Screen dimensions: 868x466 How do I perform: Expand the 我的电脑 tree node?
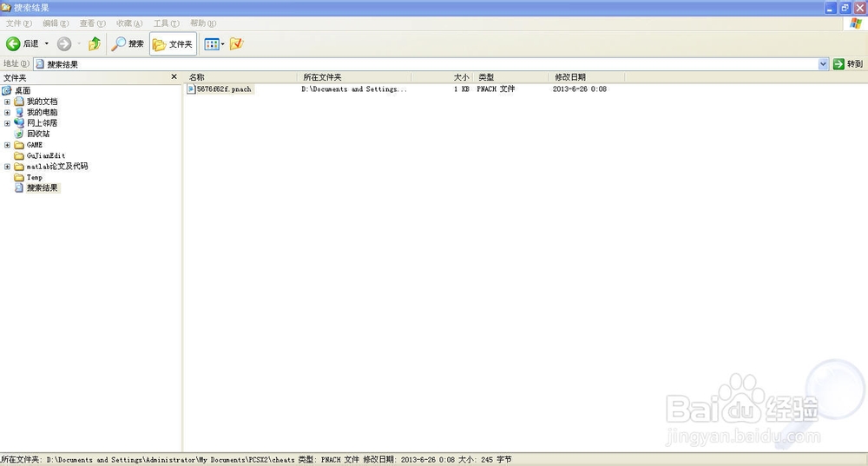pos(7,112)
